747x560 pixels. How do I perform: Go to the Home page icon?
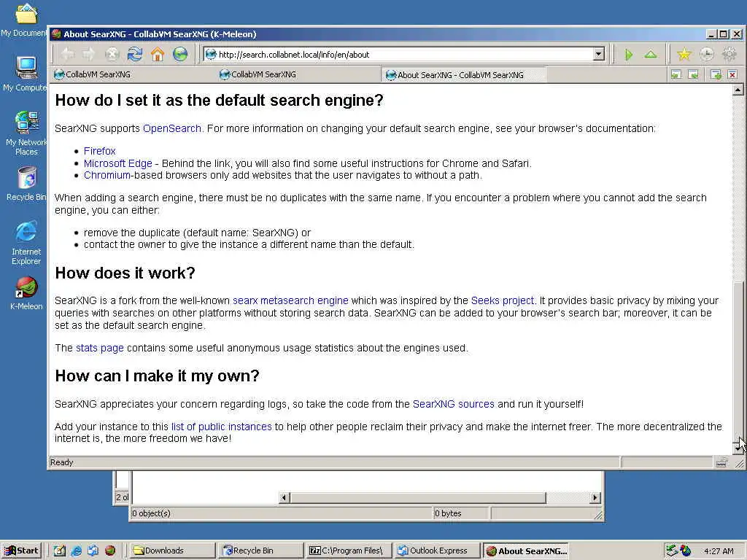click(x=158, y=54)
